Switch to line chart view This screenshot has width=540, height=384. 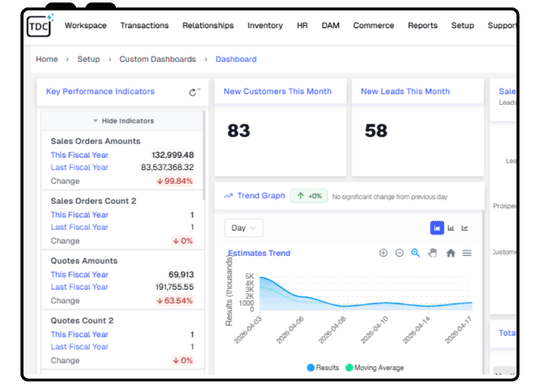[x=465, y=228]
